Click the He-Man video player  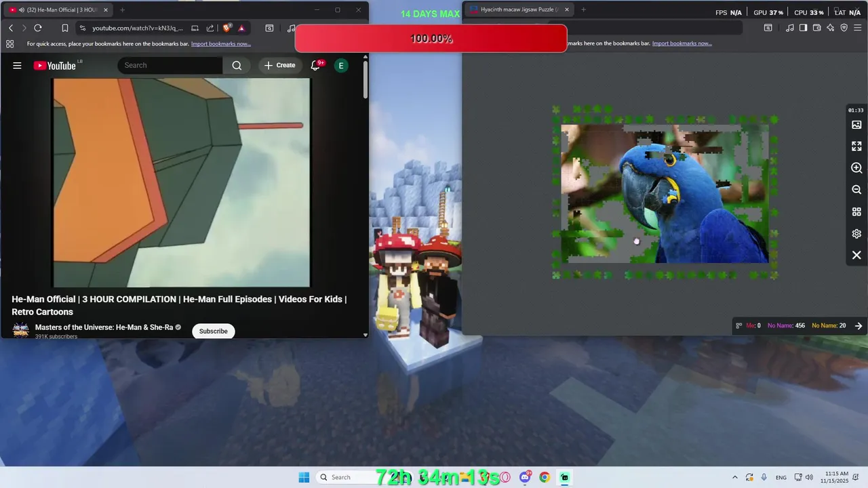click(182, 182)
